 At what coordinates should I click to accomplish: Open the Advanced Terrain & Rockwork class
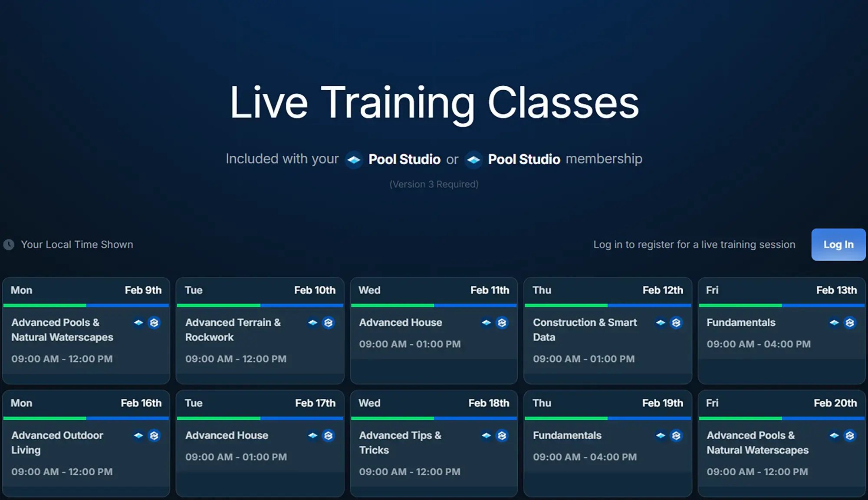pos(233,330)
